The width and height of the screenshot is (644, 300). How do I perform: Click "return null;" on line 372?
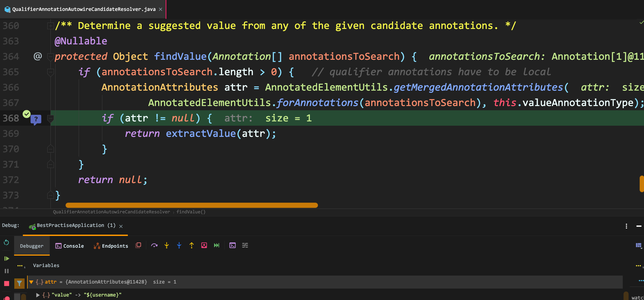[113, 180]
